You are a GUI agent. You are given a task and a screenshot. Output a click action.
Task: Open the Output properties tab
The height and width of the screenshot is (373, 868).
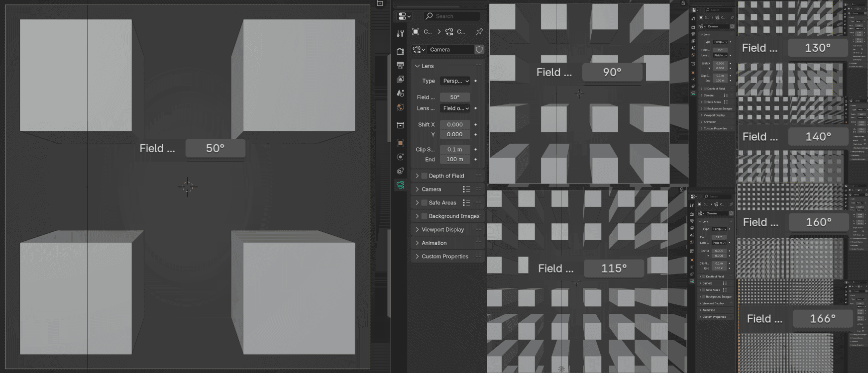click(400, 65)
